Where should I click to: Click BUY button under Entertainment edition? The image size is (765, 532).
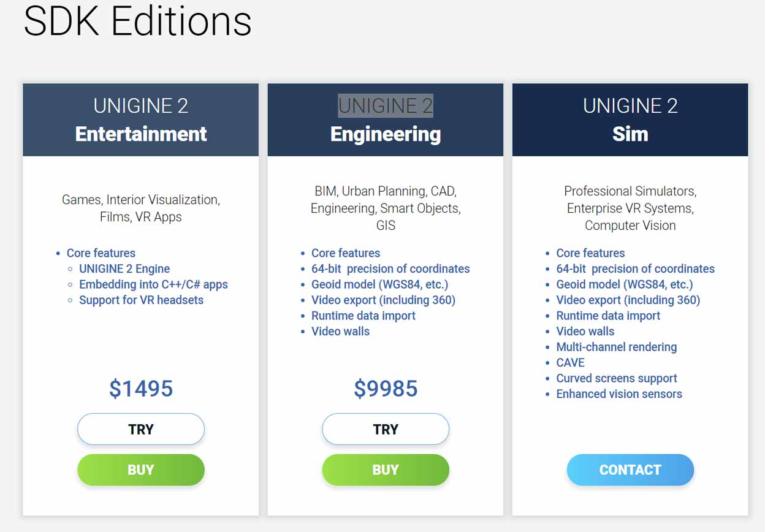[140, 470]
